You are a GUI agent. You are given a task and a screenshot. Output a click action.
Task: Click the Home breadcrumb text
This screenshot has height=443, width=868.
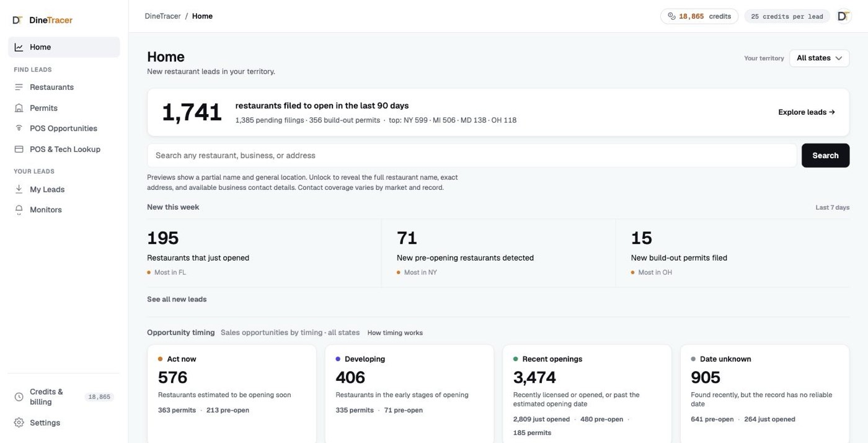point(202,16)
